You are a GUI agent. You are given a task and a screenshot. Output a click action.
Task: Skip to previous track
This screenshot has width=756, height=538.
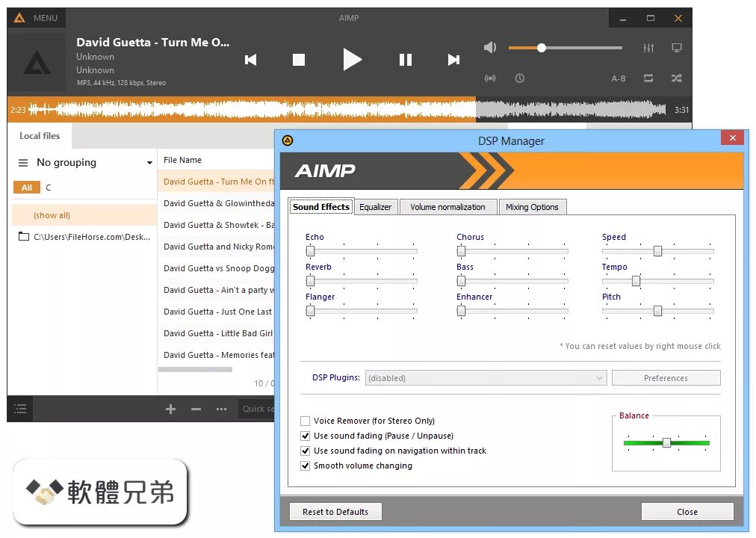click(x=251, y=60)
